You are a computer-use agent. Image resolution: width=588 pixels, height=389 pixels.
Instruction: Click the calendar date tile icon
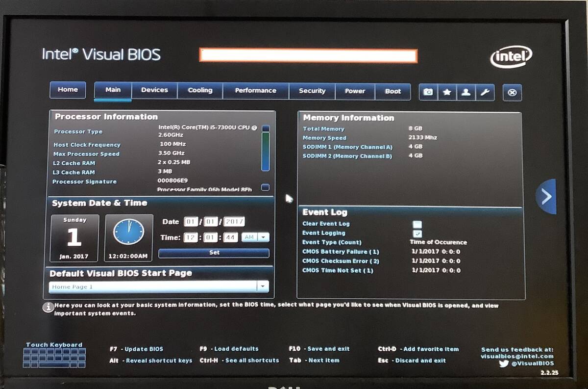click(x=74, y=238)
